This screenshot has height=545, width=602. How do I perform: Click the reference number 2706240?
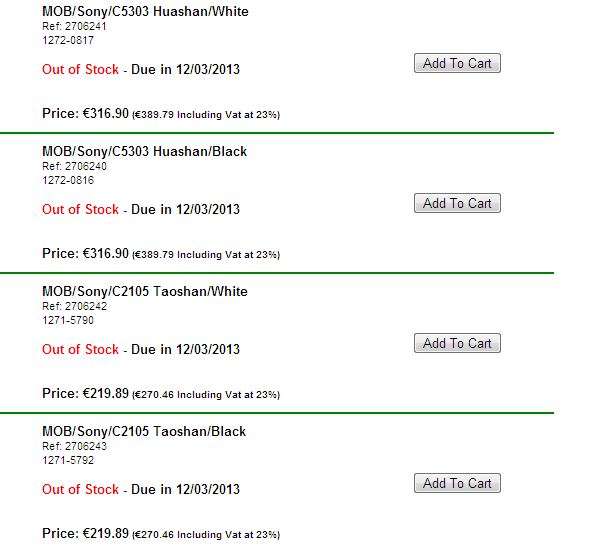(x=86, y=167)
